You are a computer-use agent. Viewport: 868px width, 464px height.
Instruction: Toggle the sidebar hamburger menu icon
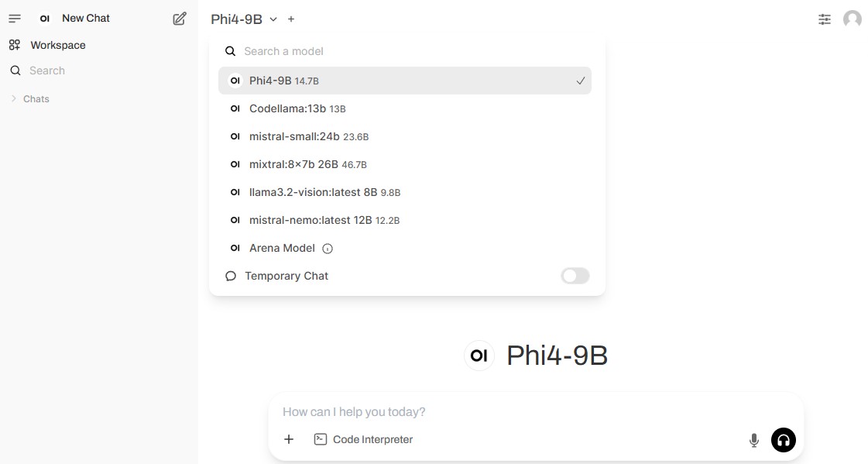[x=15, y=19]
